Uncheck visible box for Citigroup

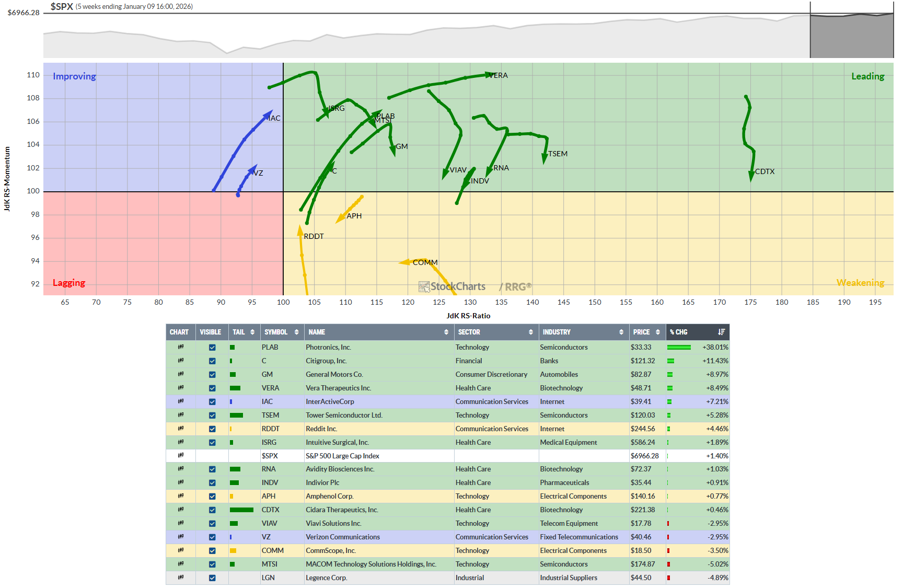tap(212, 361)
